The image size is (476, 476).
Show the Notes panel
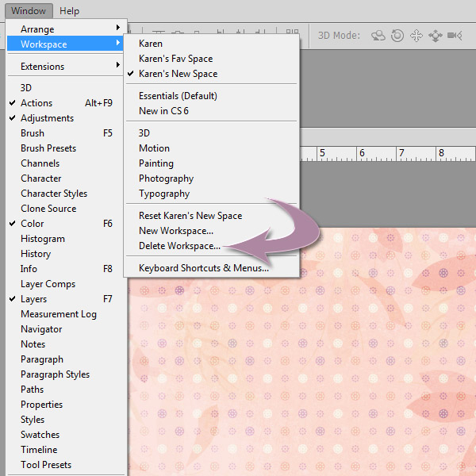64,344
